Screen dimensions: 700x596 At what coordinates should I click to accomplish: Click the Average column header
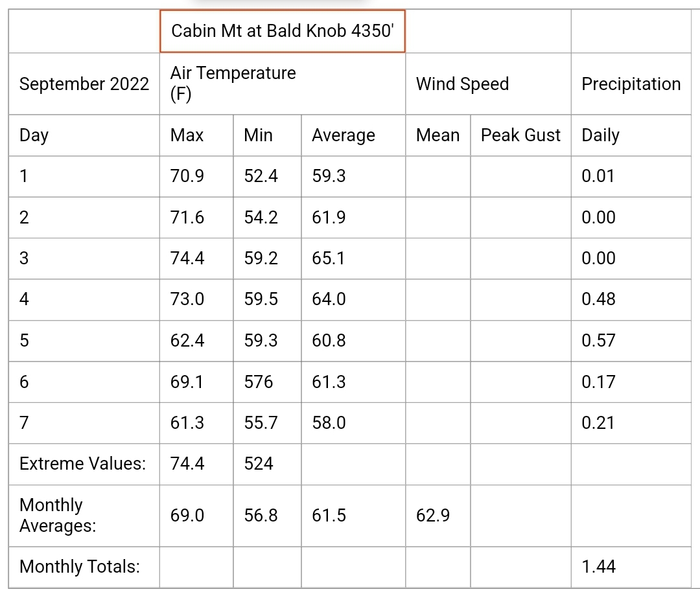click(x=353, y=135)
